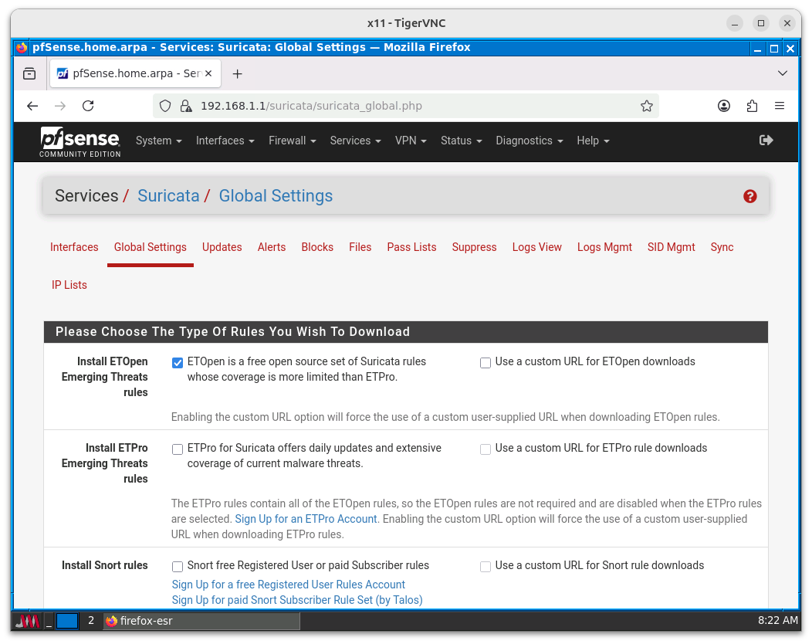Click the firefox-esr taskbar entry
This screenshot has width=812, height=644.
point(201,621)
